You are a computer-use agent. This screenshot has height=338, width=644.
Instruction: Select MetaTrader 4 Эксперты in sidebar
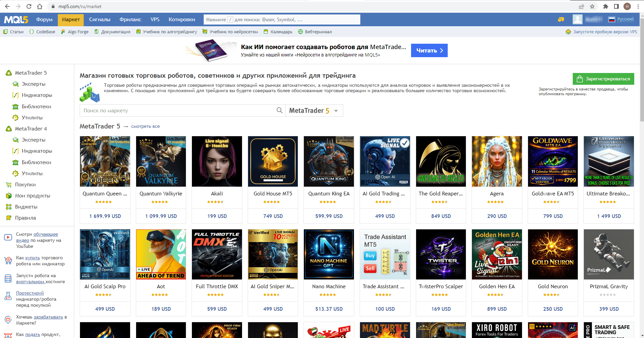tap(34, 140)
